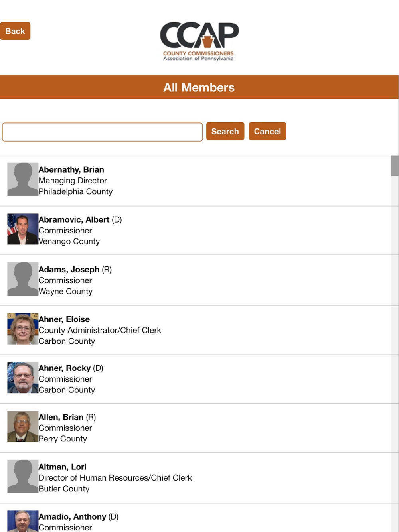Viewport: 399px width, 532px height.
Task: Open Altman, Lori Butler County entry
Action: point(196,478)
